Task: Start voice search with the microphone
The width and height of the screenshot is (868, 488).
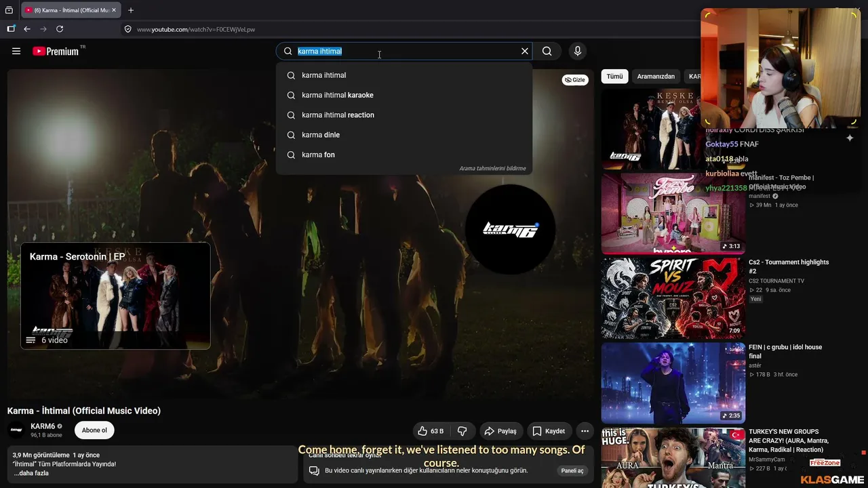Action: 578,51
